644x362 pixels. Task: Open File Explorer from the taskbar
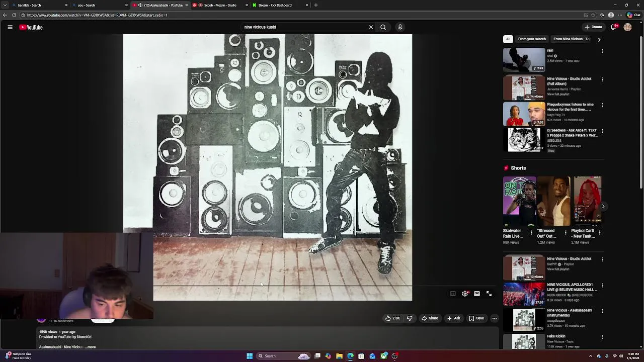tap(339, 356)
